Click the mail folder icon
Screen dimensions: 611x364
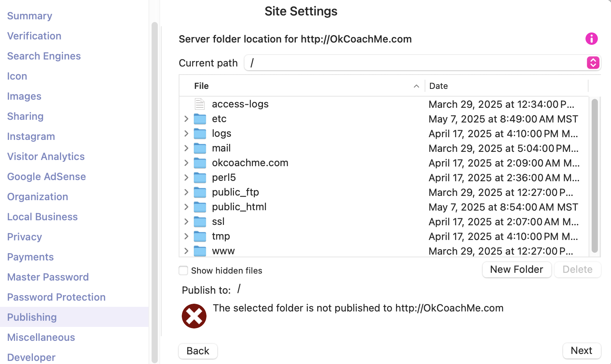[x=200, y=148]
